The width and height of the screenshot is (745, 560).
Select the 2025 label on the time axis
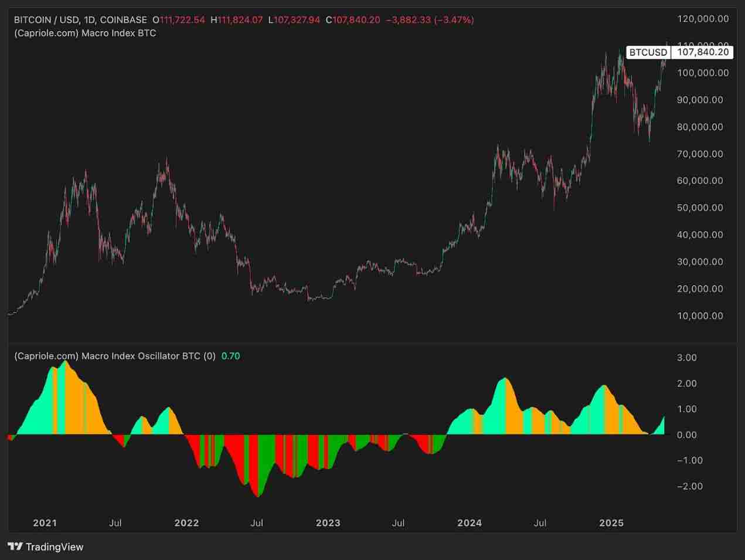click(x=612, y=522)
